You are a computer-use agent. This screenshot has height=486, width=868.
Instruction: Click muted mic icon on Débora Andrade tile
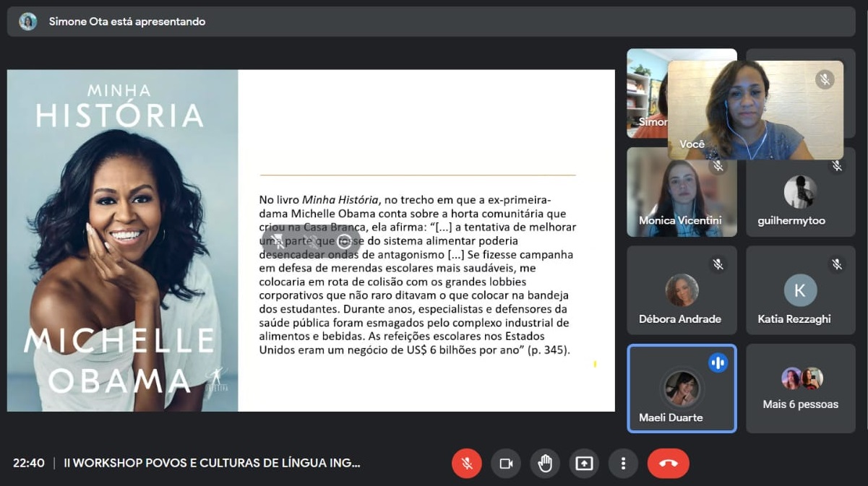(718, 264)
